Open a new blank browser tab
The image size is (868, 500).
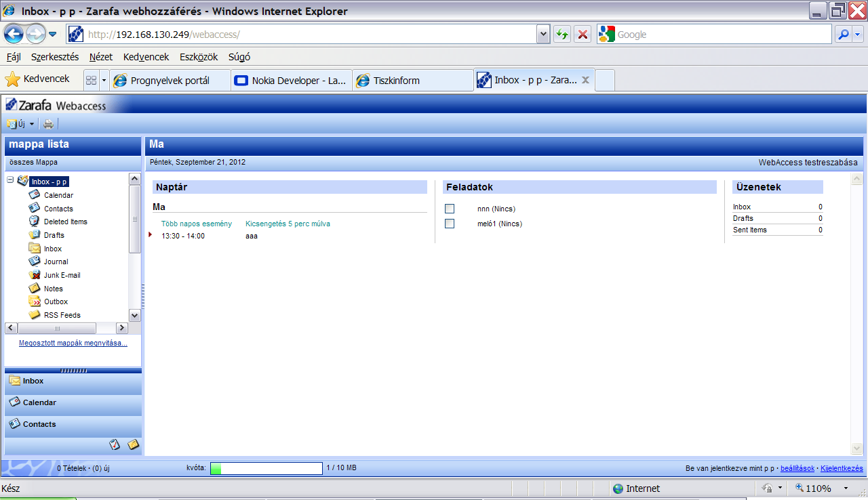click(604, 80)
